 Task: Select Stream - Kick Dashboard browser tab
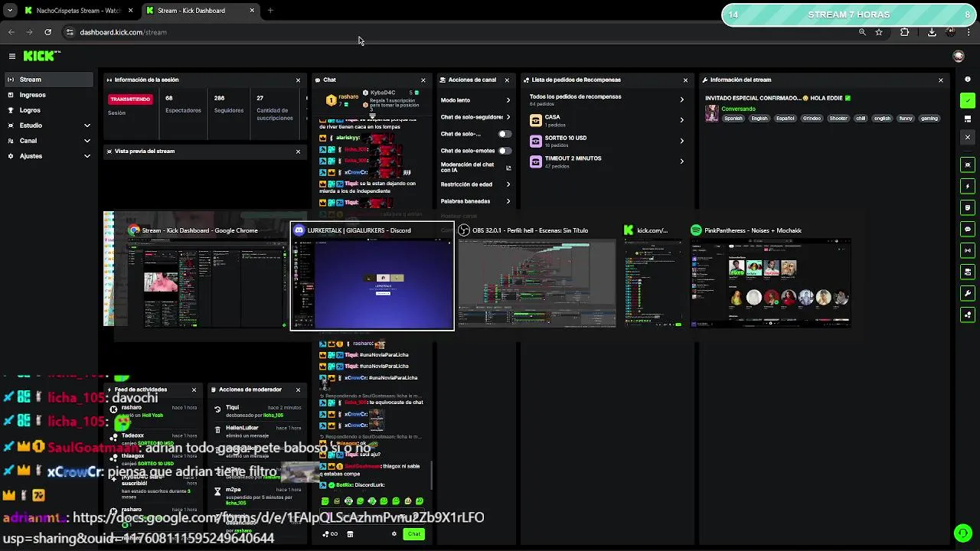201,11
